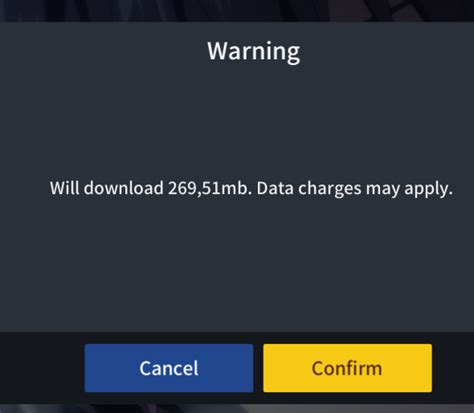The height and width of the screenshot is (413, 474).
Task: Accept the data charges with Confirm
Action: pos(347,368)
